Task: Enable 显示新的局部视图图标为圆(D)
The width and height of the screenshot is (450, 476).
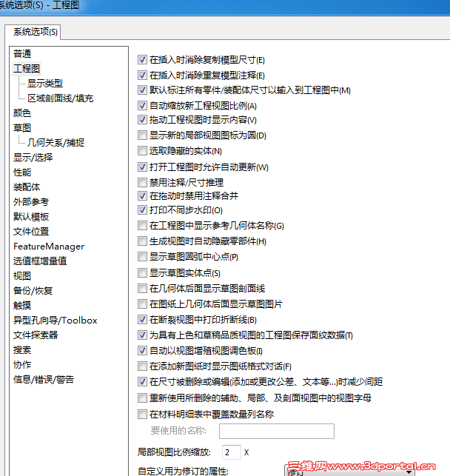Action: tap(142, 135)
